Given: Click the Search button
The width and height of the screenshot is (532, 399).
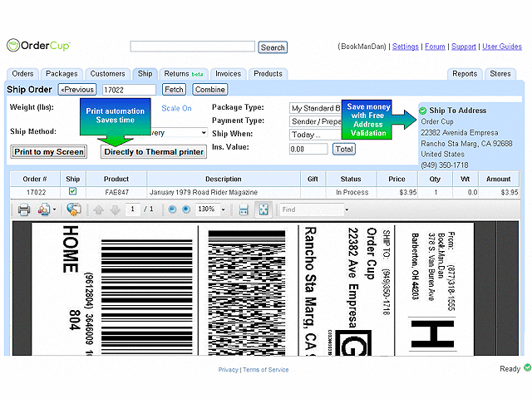Looking at the screenshot, I should pyautogui.click(x=273, y=47).
